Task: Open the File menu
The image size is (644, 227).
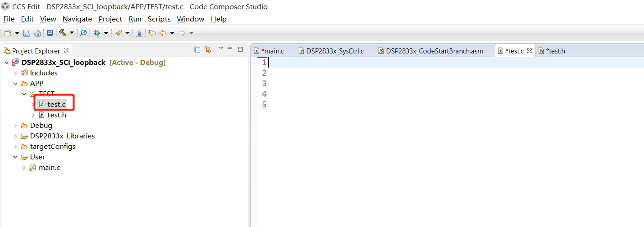Action: click(9, 19)
